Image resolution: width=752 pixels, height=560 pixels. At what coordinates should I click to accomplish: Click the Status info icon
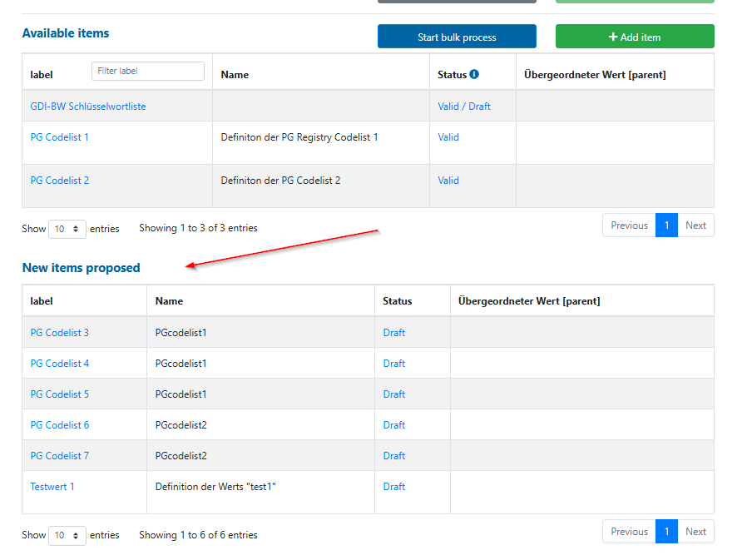click(x=474, y=74)
